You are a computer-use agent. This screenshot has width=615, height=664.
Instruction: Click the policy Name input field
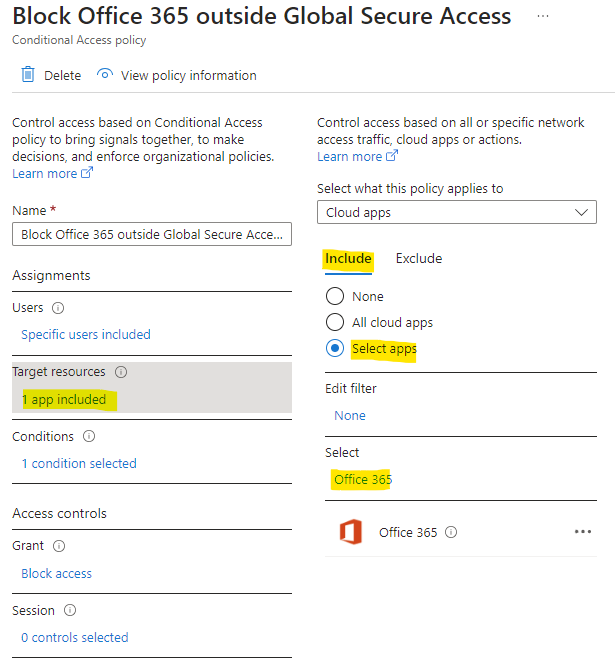click(x=152, y=234)
